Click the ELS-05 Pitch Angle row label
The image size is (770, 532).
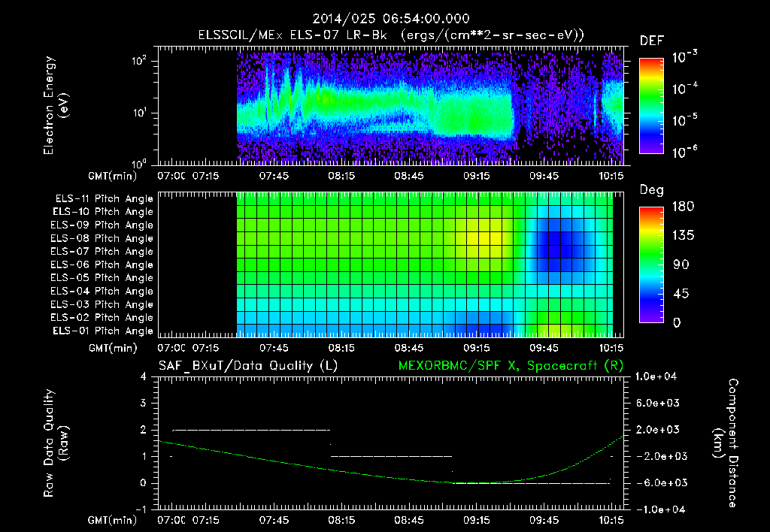pyautogui.click(x=102, y=278)
